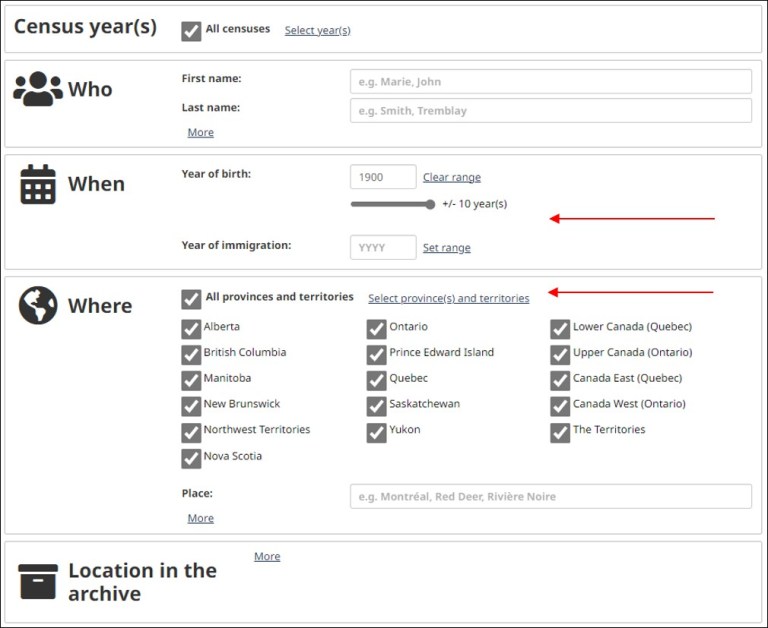
Task: Deselect Canada East (Quebec) checkbox
Action: pos(560,381)
